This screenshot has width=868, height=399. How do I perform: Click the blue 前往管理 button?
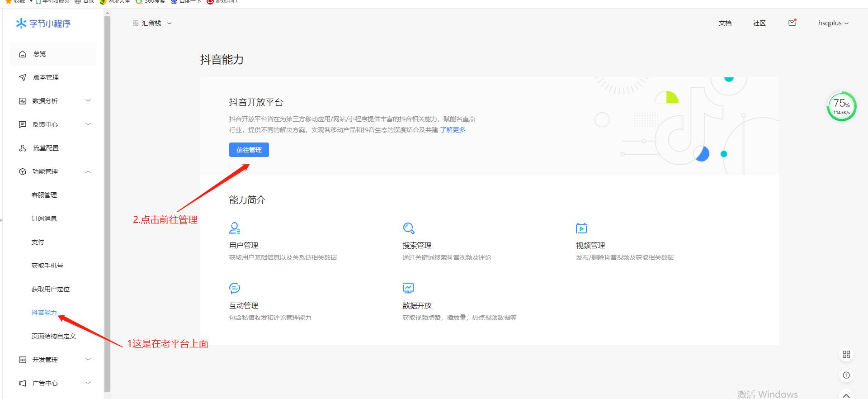pyautogui.click(x=249, y=150)
